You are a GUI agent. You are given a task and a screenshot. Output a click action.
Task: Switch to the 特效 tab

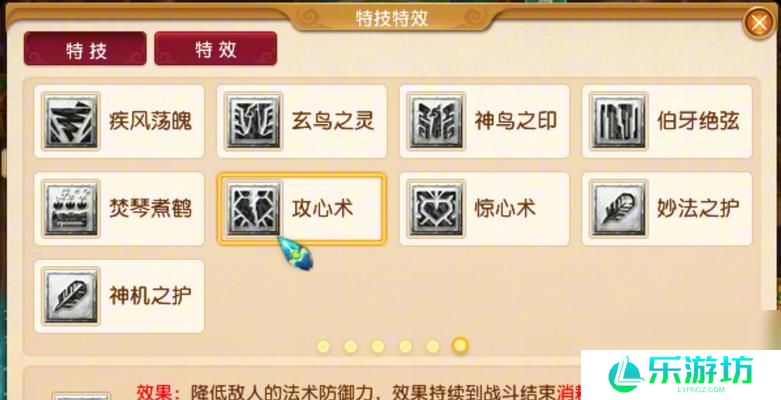tap(216, 49)
